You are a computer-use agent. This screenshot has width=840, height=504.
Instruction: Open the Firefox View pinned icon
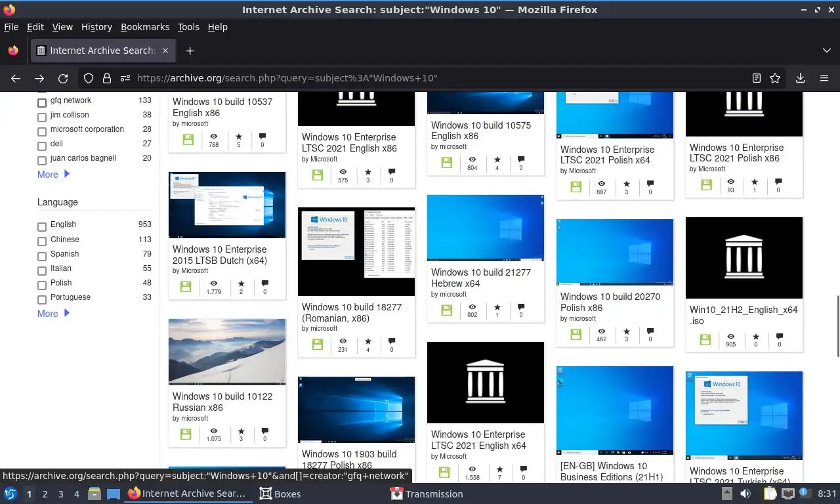click(13, 51)
